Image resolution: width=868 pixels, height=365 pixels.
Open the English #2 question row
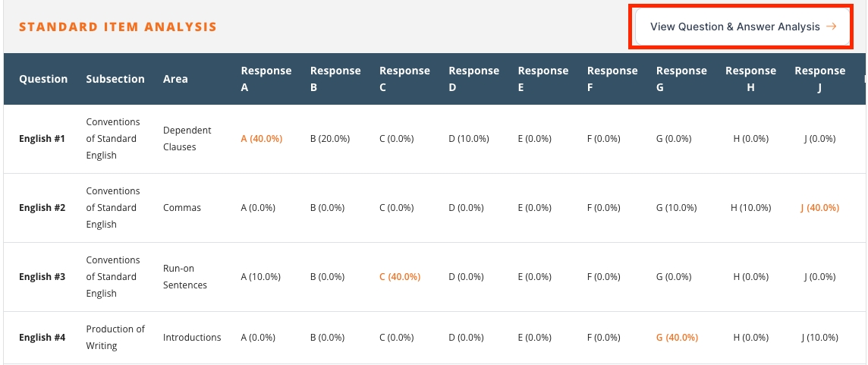tap(42, 208)
